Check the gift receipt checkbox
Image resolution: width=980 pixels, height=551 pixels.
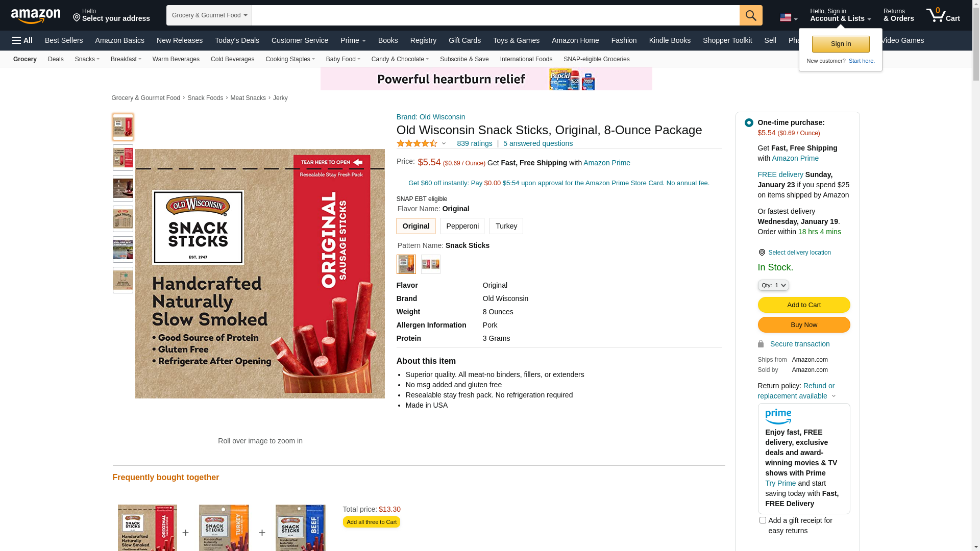click(x=763, y=520)
